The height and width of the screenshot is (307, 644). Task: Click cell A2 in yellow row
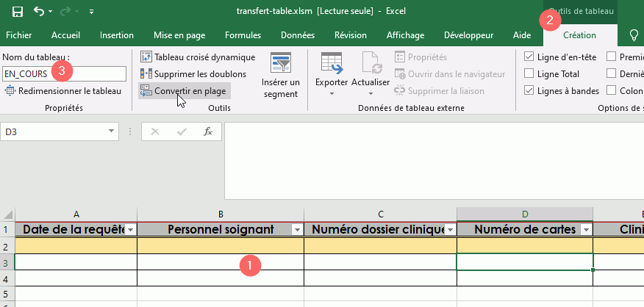76,245
